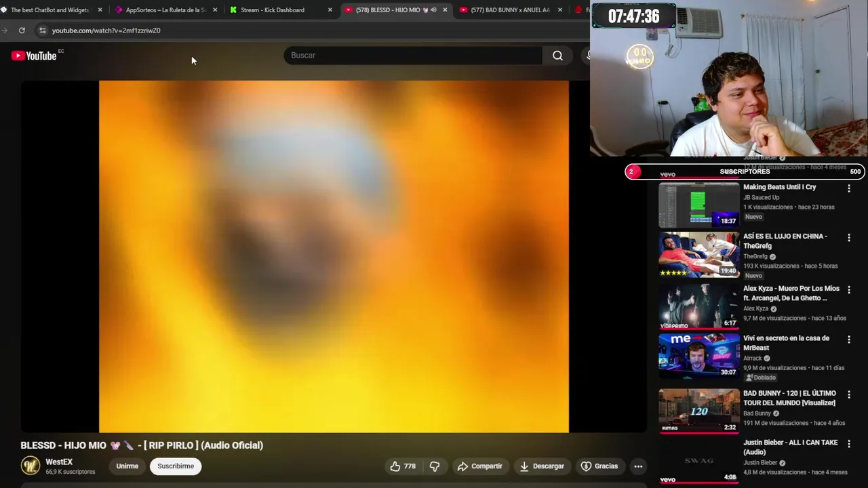The width and height of the screenshot is (868, 488).
Task: Click the Compartir share button
Action: click(479, 466)
